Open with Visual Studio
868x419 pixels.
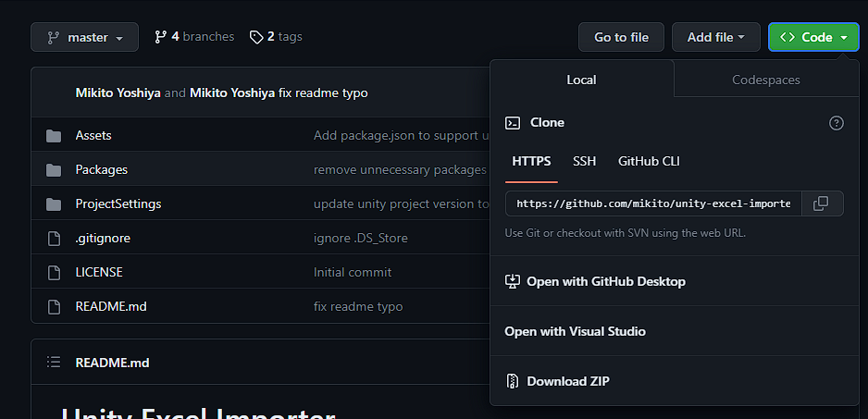point(576,331)
